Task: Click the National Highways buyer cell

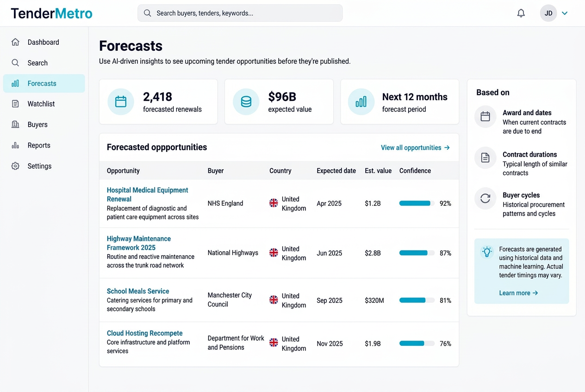Action: pyautogui.click(x=233, y=253)
